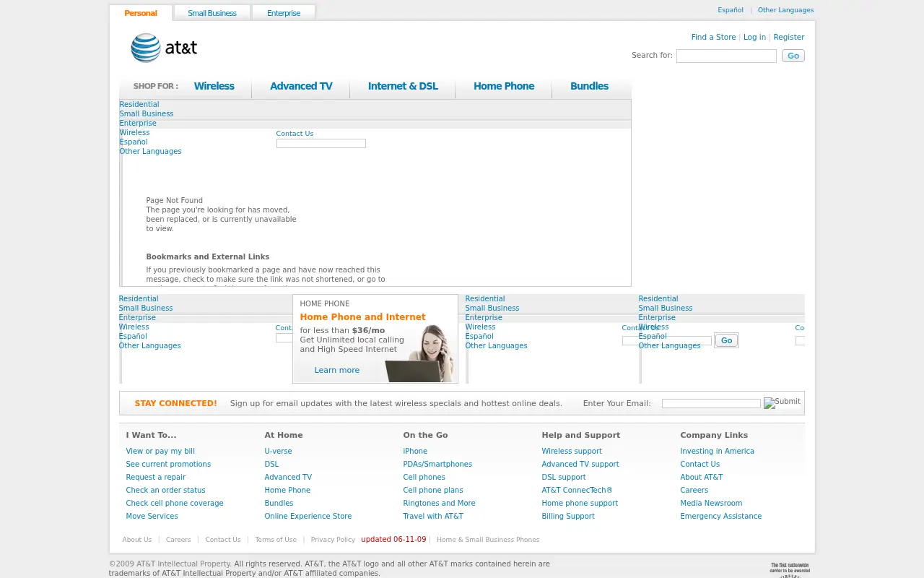Click Terms of Use in footer

click(x=275, y=540)
